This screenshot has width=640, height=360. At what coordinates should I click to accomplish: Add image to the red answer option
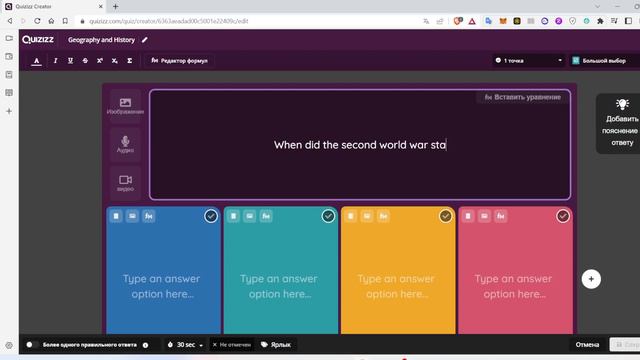click(484, 216)
